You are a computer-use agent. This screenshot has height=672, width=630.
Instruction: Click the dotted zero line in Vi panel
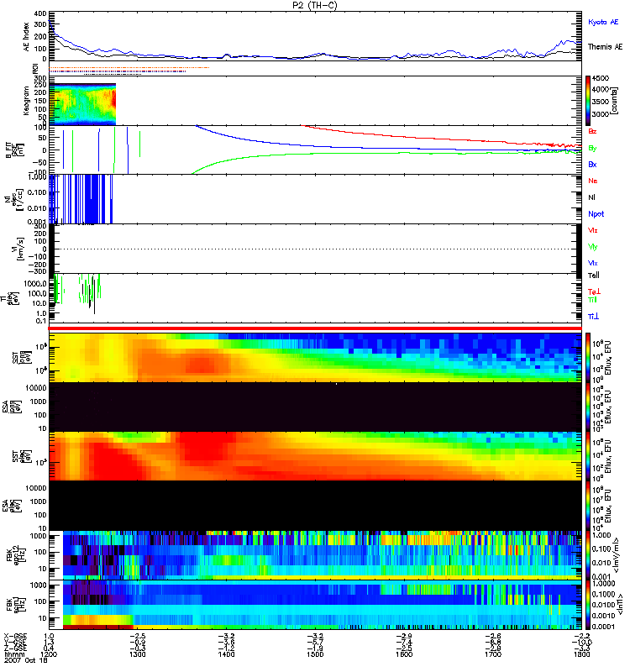[x=315, y=249]
